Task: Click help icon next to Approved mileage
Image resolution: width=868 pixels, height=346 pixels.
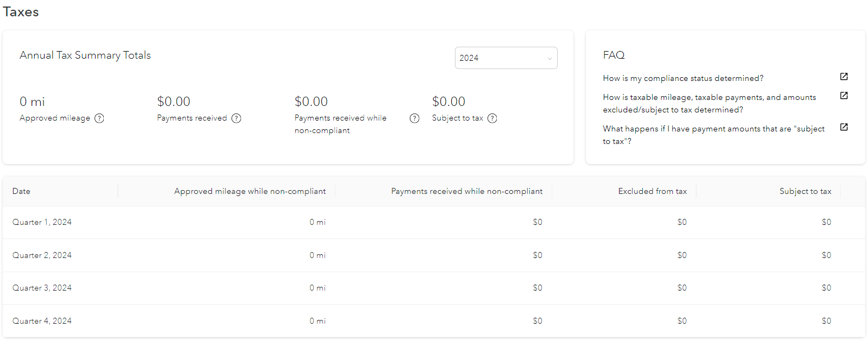Action: [99, 118]
